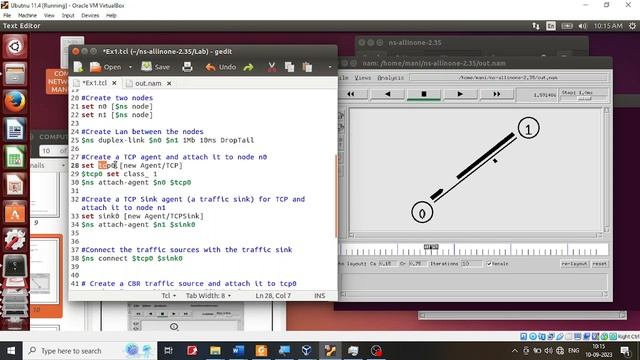The height and width of the screenshot is (360, 640).
Task: Click the Cut scissors icon
Action: [271, 67]
